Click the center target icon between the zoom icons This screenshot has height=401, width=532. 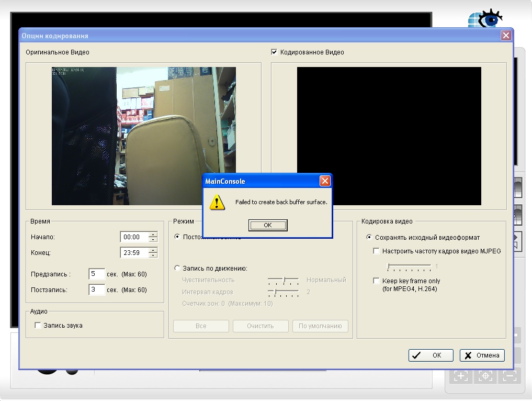(485, 376)
